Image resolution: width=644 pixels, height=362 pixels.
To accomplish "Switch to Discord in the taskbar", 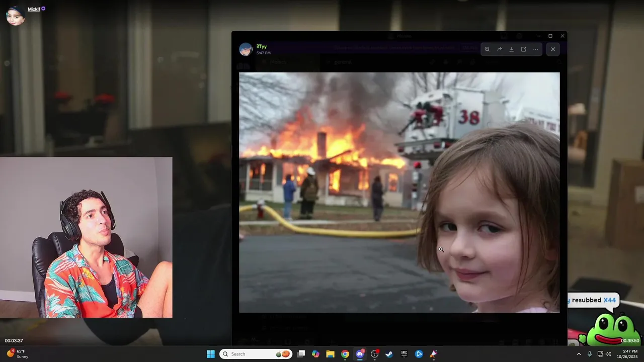I will (x=360, y=354).
